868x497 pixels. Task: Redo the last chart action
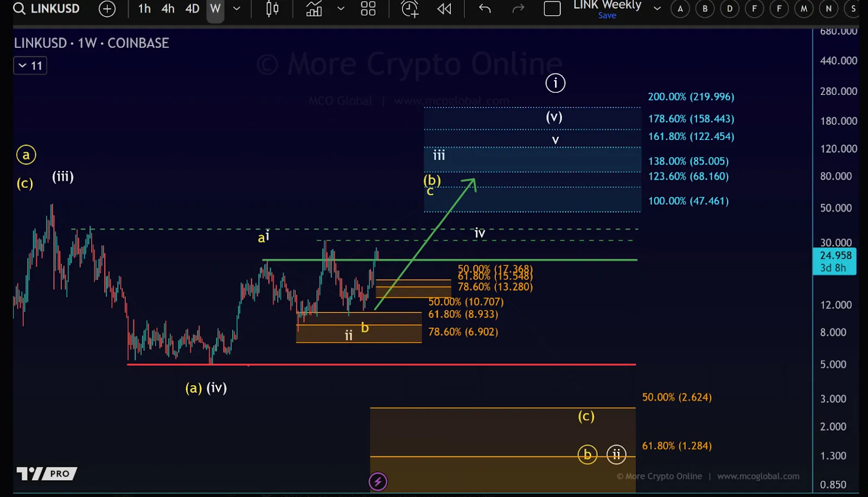pos(518,9)
